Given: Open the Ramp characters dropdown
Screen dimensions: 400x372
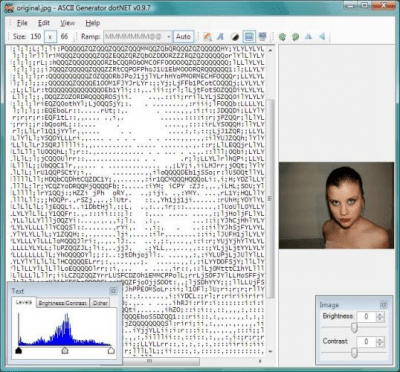Looking at the screenshot, I should [x=169, y=37].
